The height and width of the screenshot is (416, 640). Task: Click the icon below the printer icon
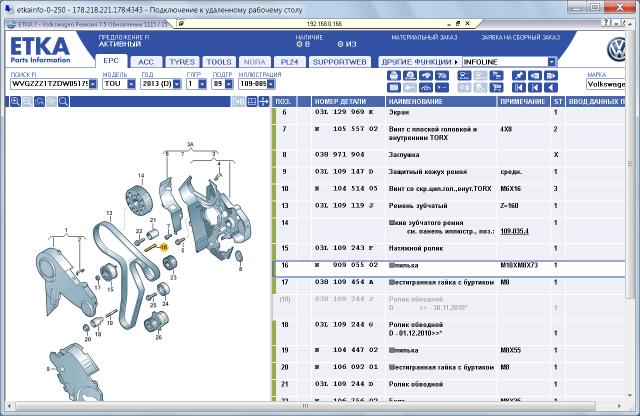pyautogui.click(x=393, y=87)
